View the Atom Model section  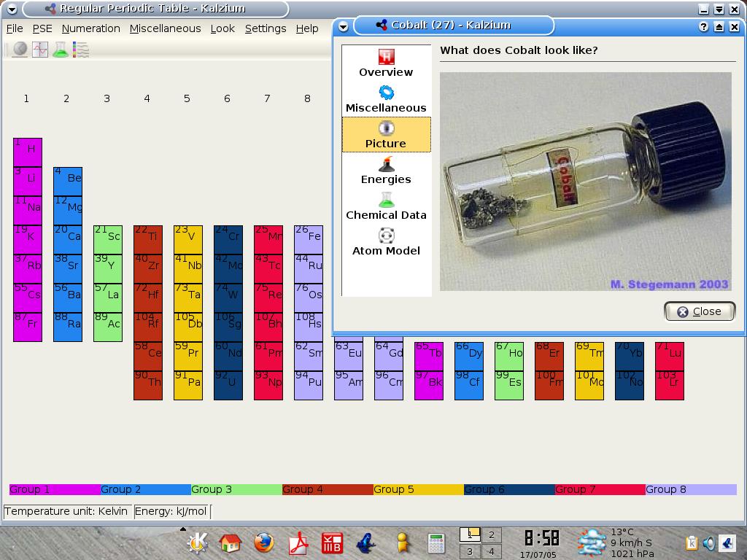pyautogui.click(x=387, y=242)
